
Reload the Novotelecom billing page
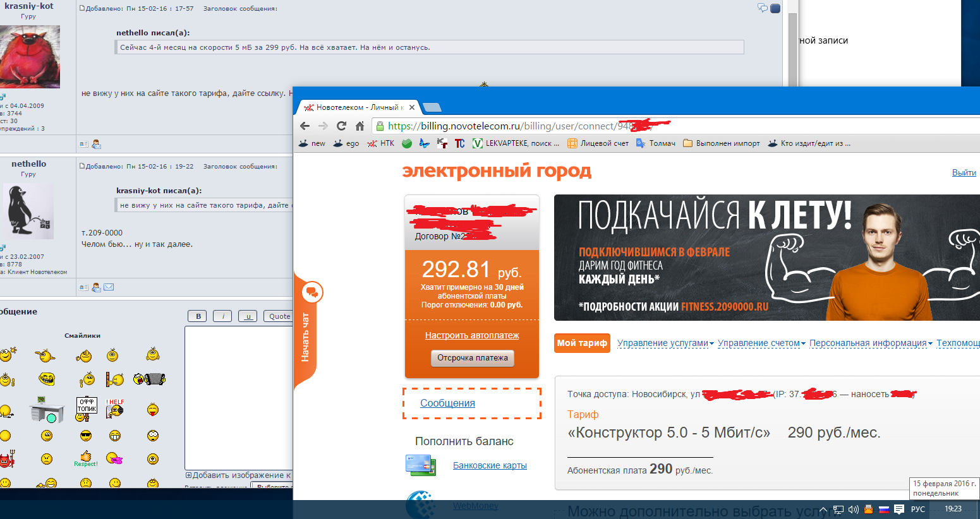pyautogui.click(x=341, y=126)
